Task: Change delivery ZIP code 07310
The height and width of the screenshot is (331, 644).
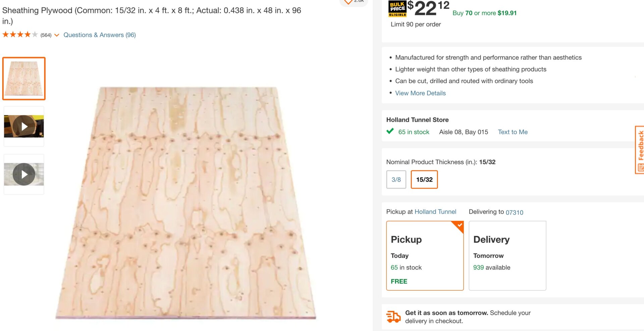Action: click(514, 212)
